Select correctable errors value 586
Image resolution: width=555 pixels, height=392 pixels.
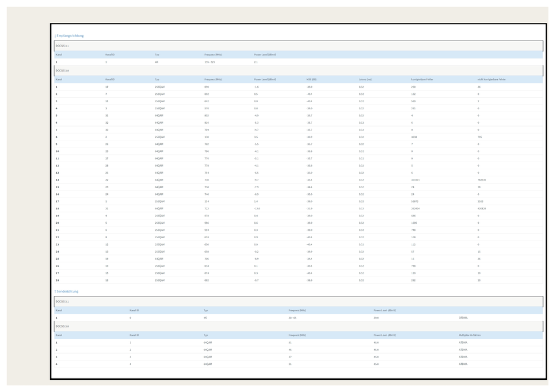pos(413,216)
